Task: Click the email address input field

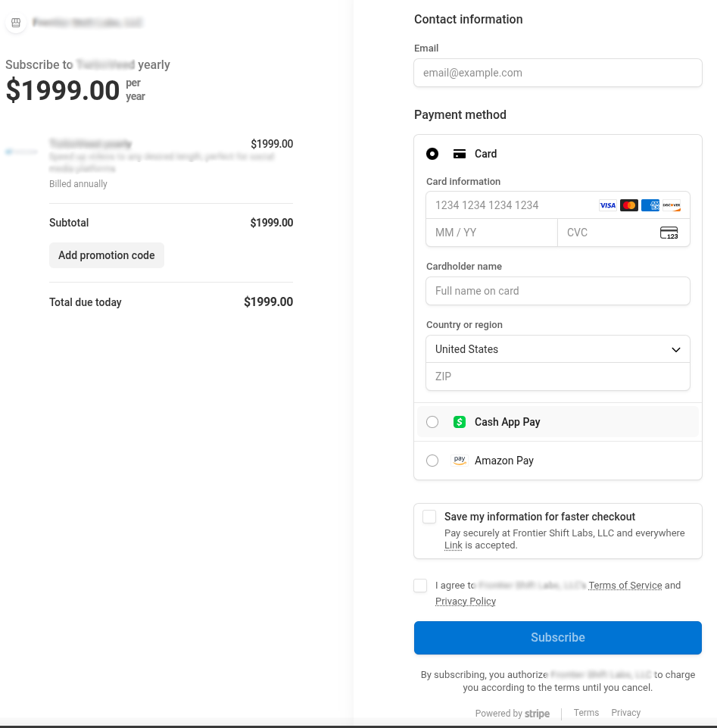Action: 558,73
